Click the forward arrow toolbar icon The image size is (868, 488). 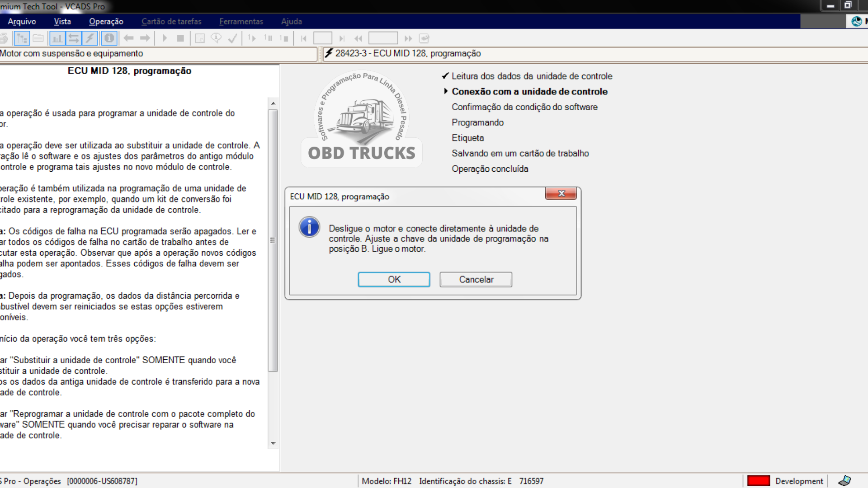(145, 38)
